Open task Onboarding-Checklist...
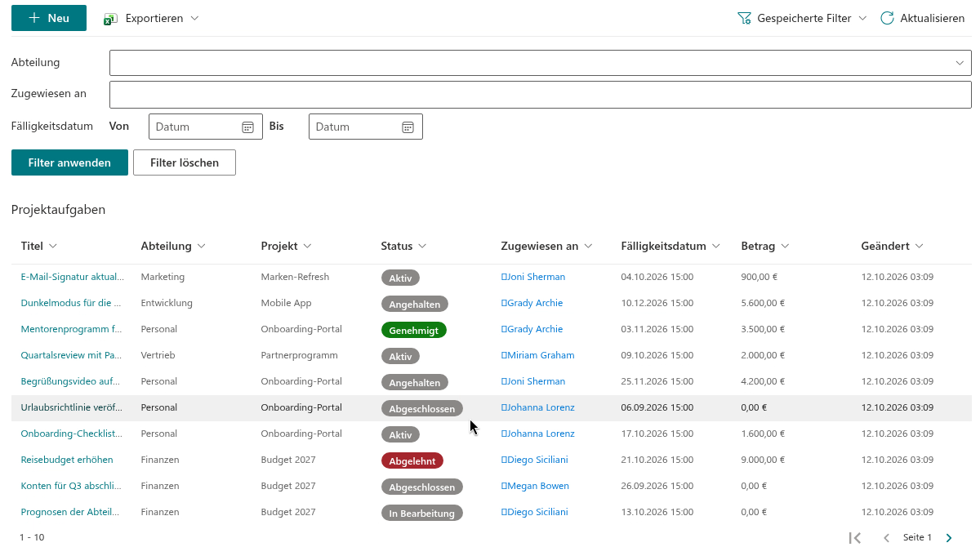 pos(71,434)
